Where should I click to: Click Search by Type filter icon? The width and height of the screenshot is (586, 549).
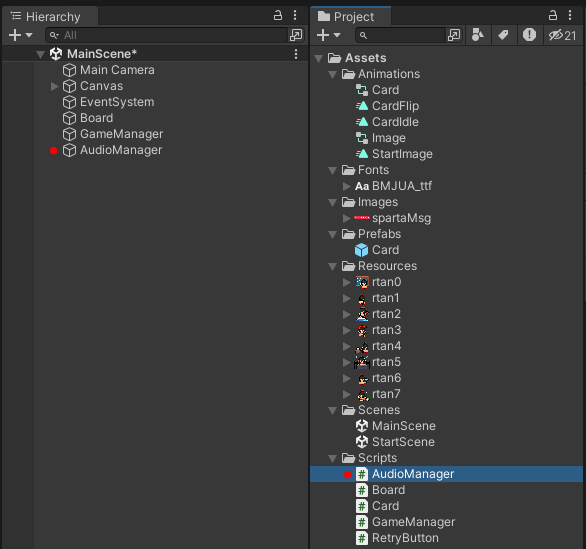pos(478,35)
